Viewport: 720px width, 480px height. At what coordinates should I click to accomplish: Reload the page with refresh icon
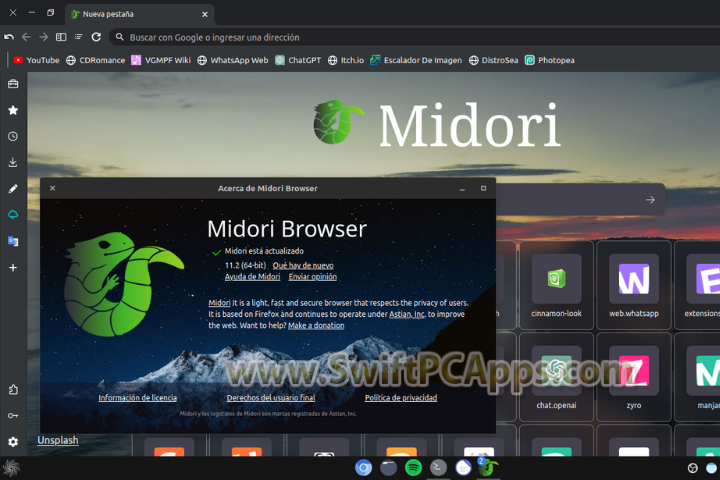pyautogui.click(x=96, y=37)
